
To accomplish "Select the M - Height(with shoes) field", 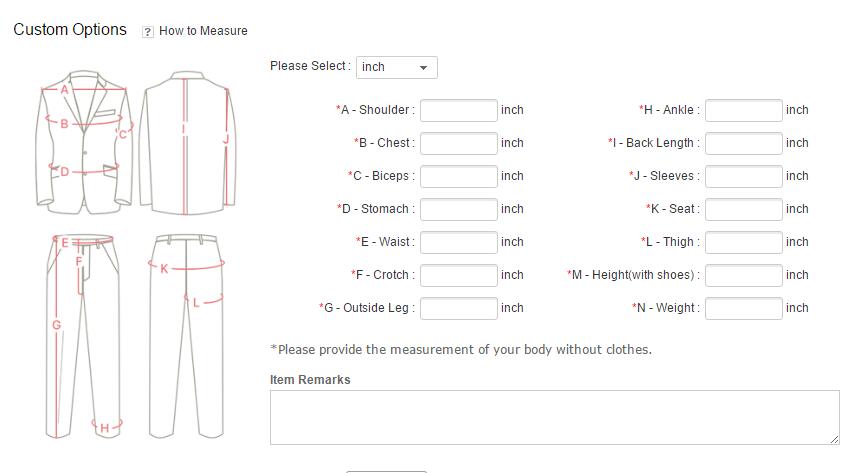I will click(x=743, y=275).
